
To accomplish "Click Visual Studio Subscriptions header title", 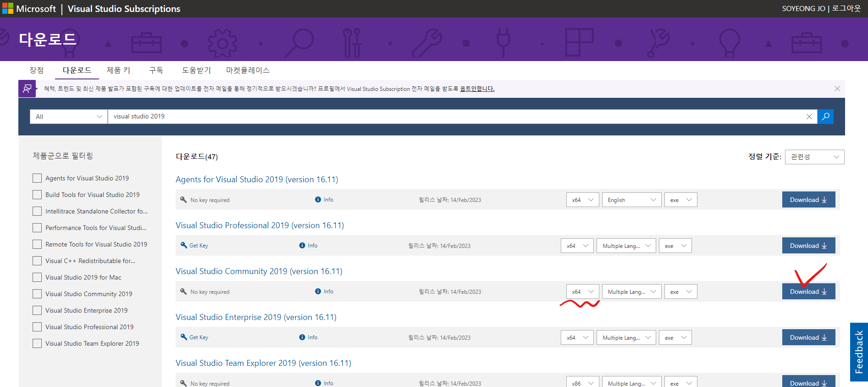I will (x=124, y=9).
